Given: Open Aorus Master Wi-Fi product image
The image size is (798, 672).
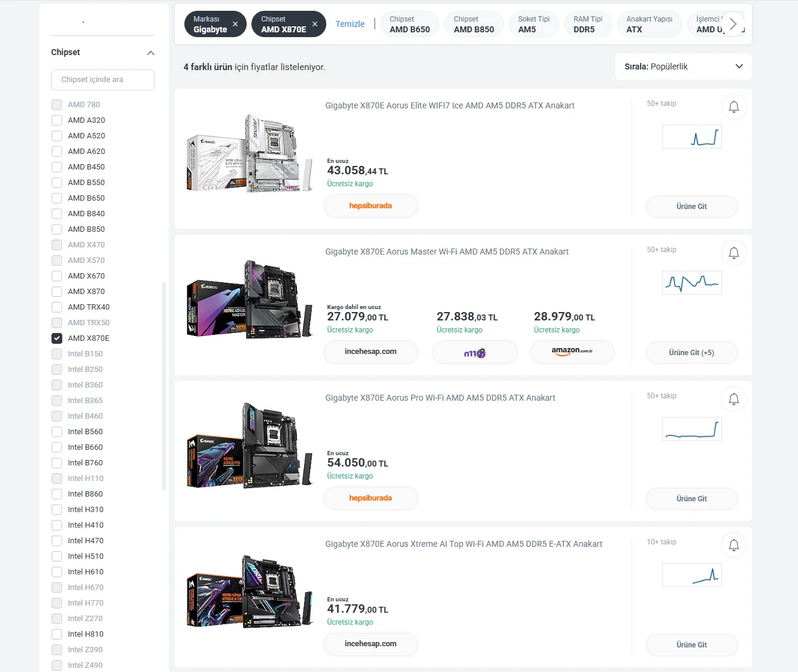Looking at the screenshot, I should tap(250, 299).
